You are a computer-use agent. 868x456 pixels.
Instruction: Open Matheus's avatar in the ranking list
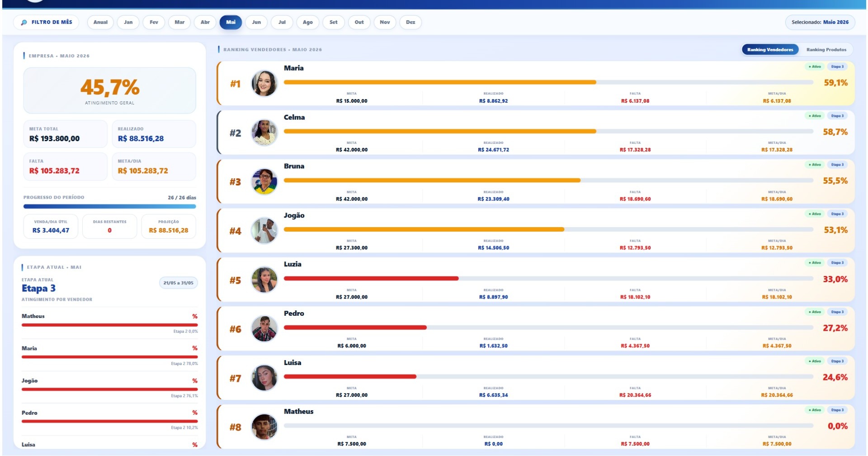pos(264,427)
